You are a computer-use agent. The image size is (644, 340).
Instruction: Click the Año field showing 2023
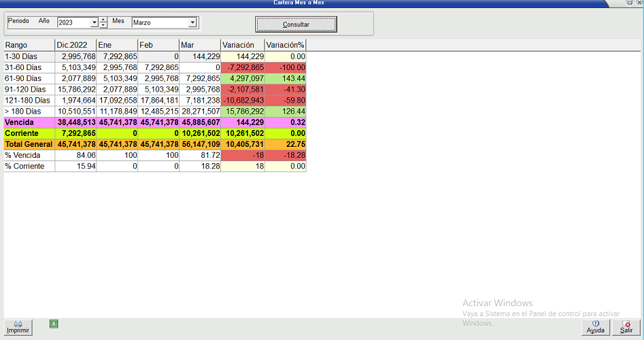(73, 23)
